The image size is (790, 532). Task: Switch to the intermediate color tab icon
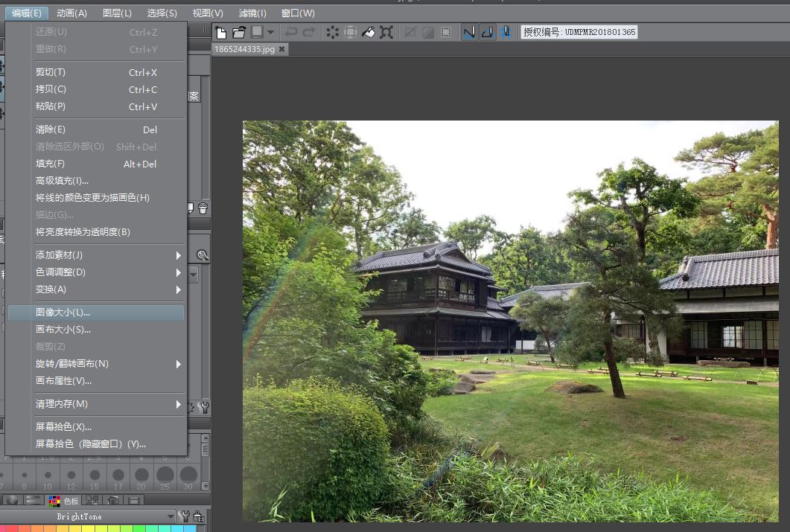[92, 500]
